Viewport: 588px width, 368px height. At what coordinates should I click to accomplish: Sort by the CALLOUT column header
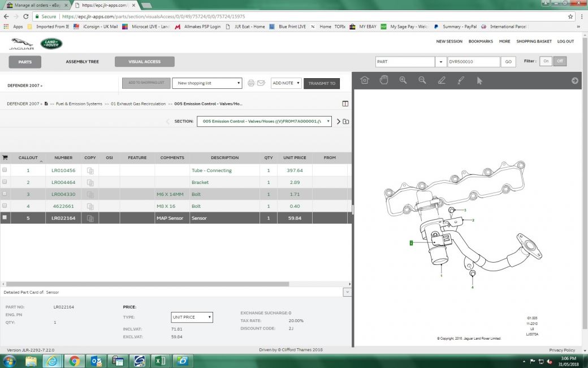28,158
